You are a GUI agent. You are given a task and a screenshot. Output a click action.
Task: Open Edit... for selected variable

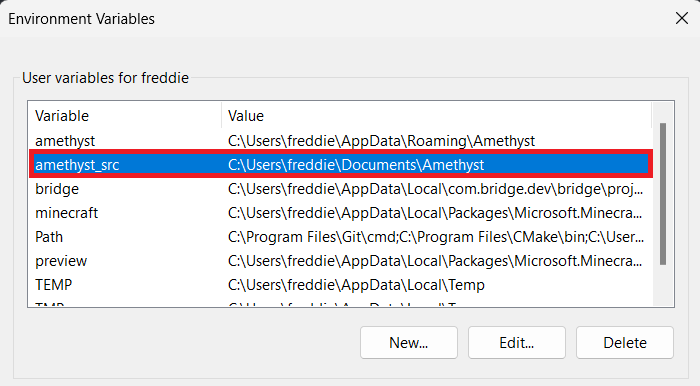pyautogui.click(x=517, y=343)
